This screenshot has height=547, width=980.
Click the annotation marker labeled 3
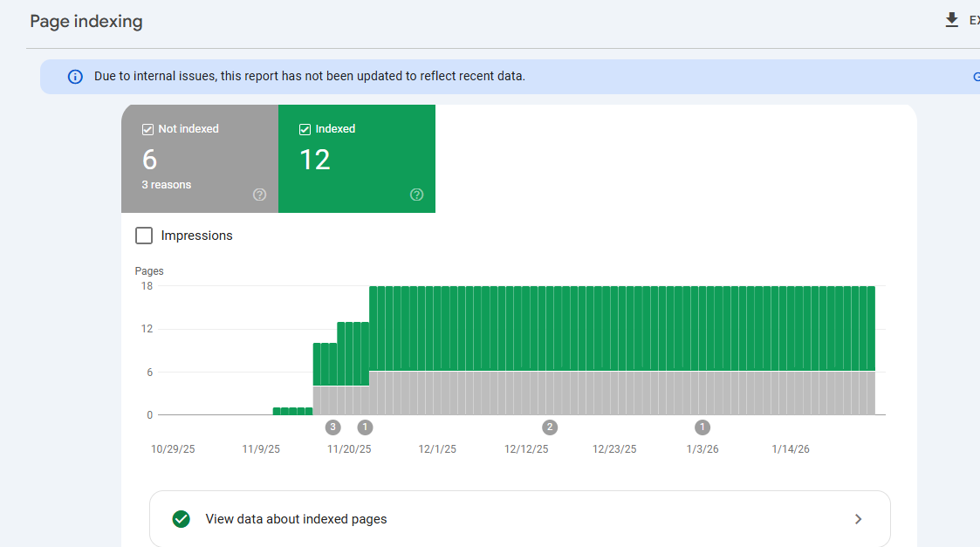tap(333, 427)
